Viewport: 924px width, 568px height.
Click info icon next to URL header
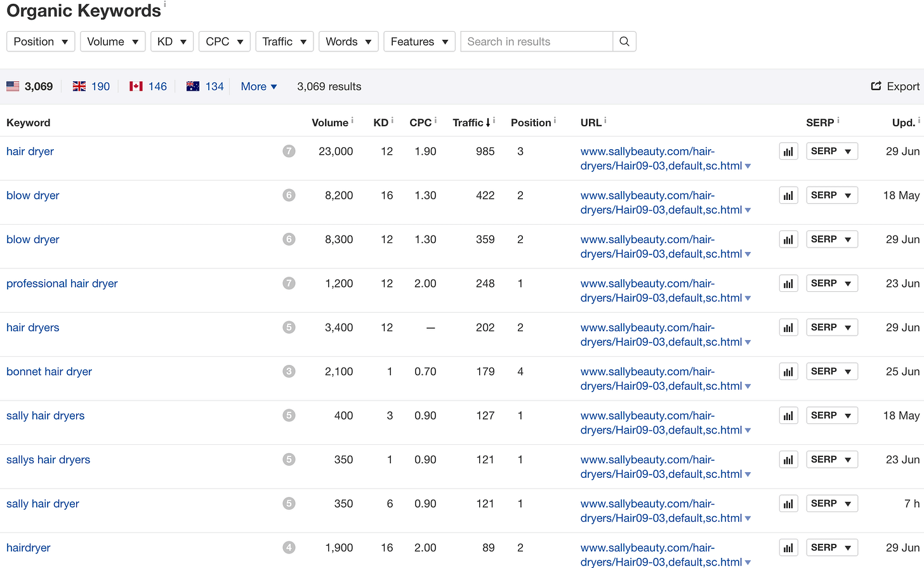pyautogui.click(x=605, y=119)
